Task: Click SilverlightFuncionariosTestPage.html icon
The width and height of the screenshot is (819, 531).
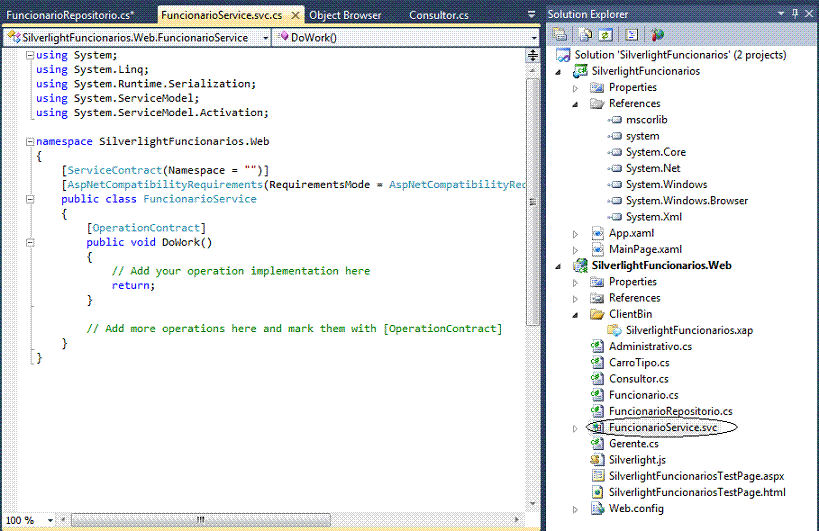Action: 598,492
